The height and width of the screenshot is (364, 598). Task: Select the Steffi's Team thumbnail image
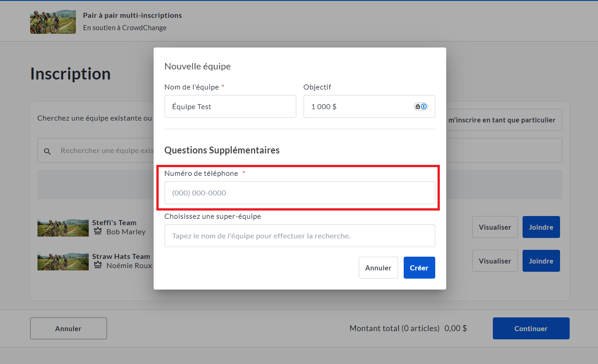63,227
